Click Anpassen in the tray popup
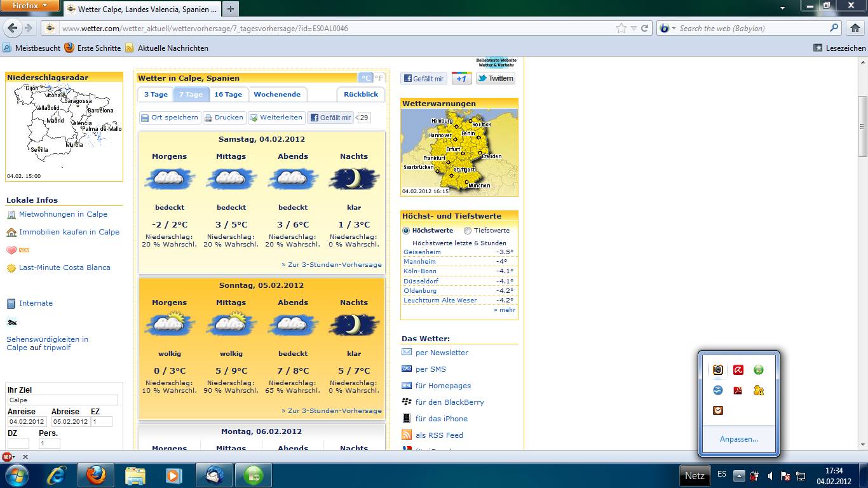This screenshot has width=868, height=488. click(x=738, y=439)
